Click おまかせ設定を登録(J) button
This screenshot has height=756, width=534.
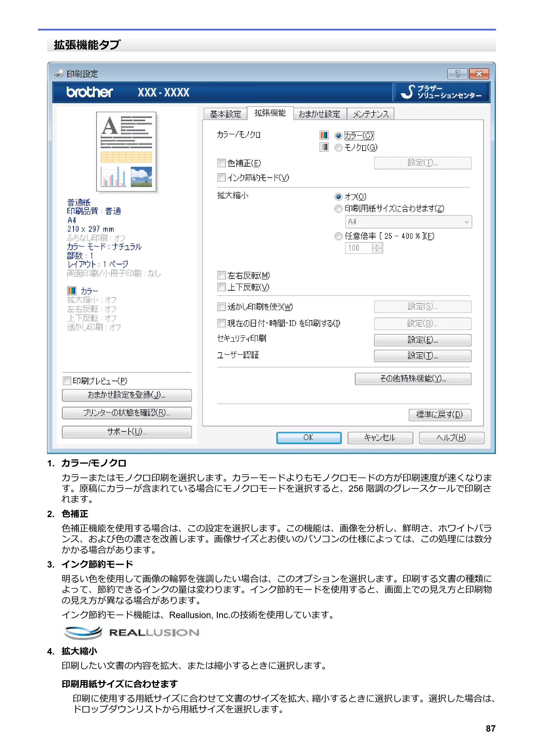(127, 395)
